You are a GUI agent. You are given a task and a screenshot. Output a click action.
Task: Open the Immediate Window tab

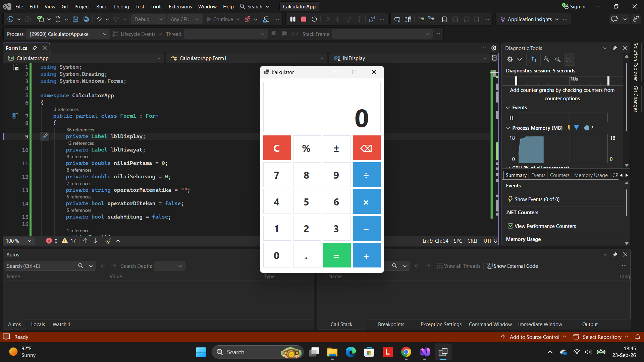[540, 324]
